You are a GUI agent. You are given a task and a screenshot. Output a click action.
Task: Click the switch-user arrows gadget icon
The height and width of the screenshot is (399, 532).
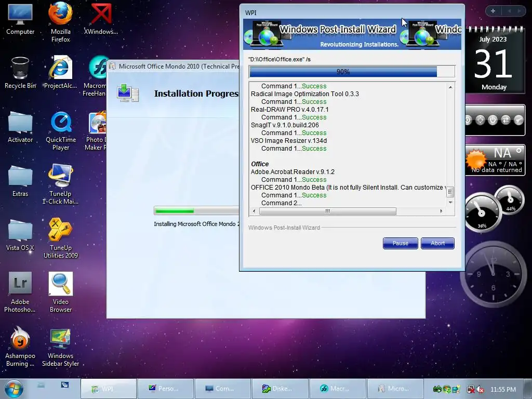(506, 120)
